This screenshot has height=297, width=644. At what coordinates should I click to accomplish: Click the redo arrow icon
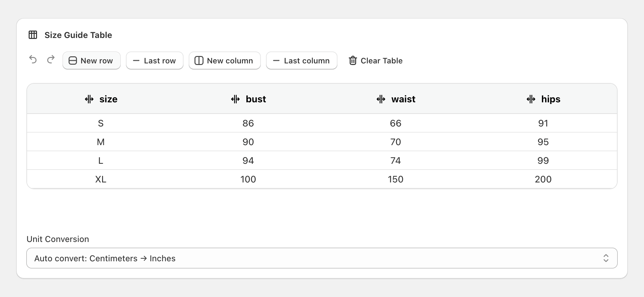coord(51,60)
